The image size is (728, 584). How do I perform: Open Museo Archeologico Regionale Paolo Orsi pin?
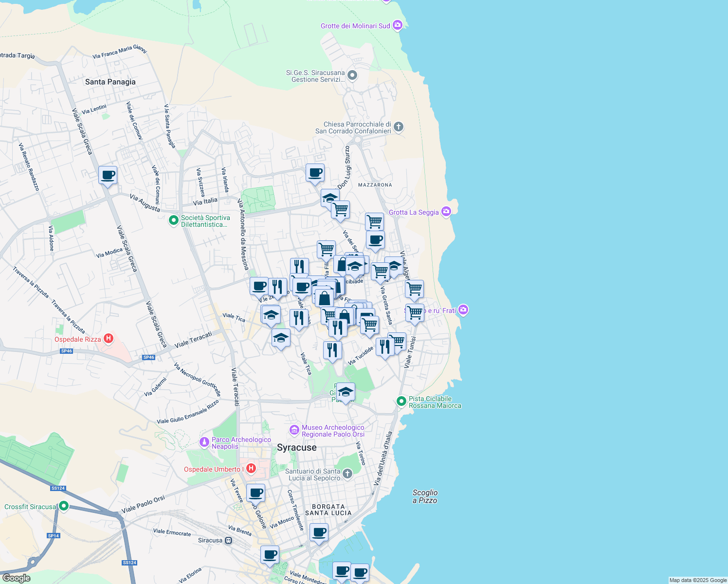click(294, 430)
